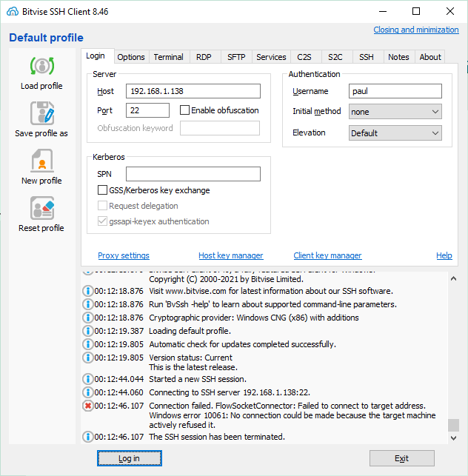This screenshot has height=476, width=468.
Task: Click the Log in button
Action: click(130, 458)
